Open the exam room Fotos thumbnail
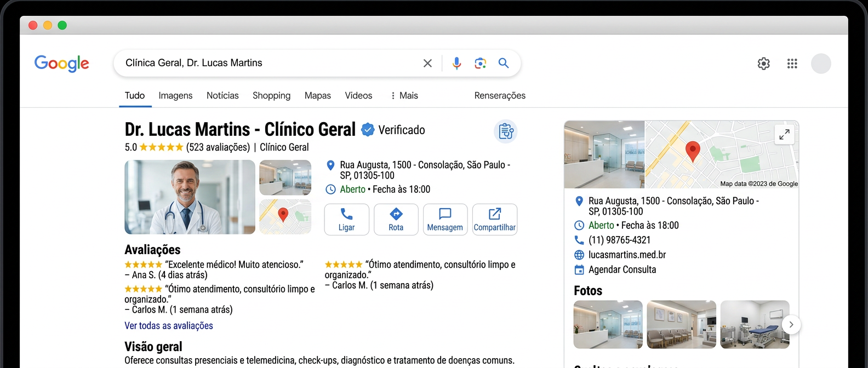The height and width of the screenshot is (368, 868). coord(755,325)
